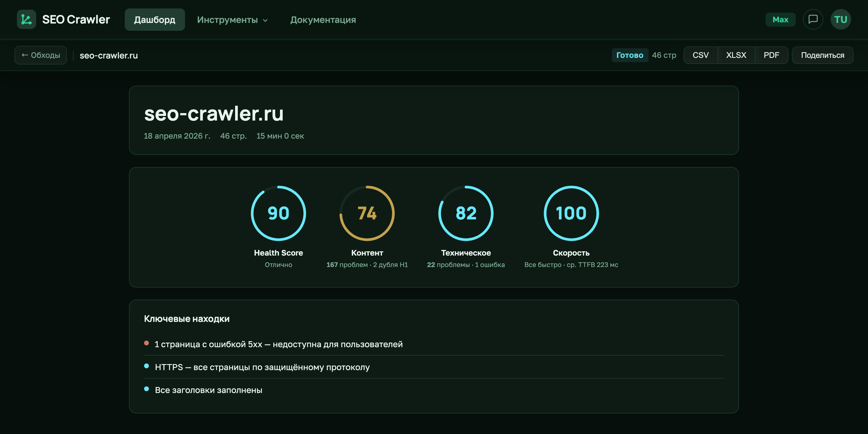Click the '167 проблем · 2 дубля H1' text
This screenshot has height=434, width=868.
pos(367,265)
